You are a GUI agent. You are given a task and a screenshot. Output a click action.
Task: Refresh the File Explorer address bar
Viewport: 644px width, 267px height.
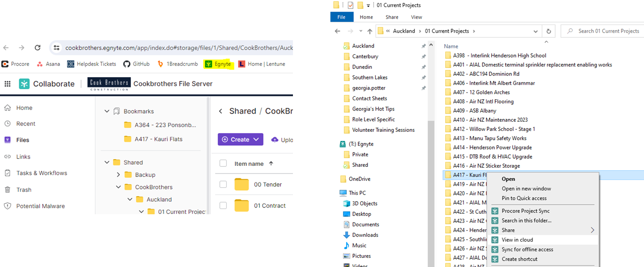549,31
